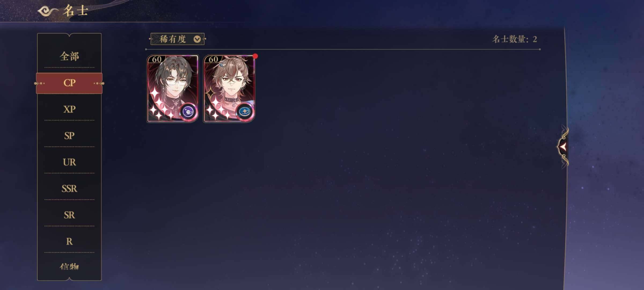Open glasses-wearing character card
644x290 pixels.
(173, 89)
